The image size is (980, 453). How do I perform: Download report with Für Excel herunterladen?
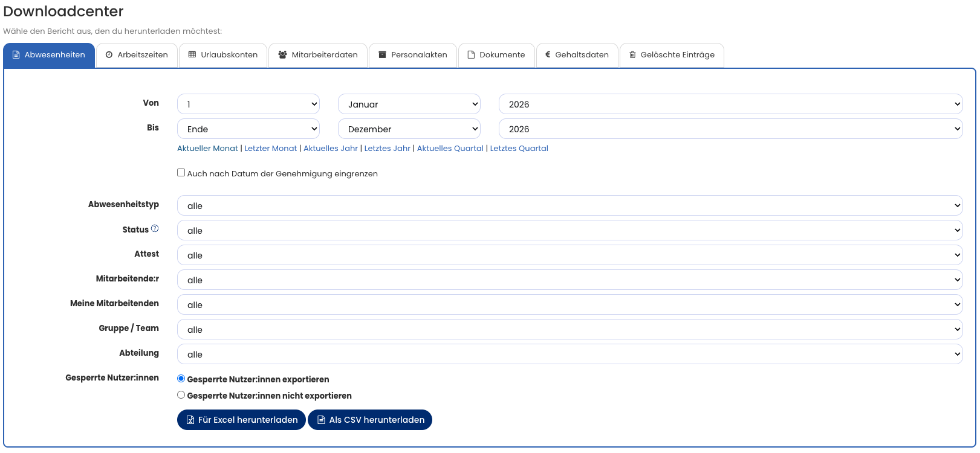[241, 420]
